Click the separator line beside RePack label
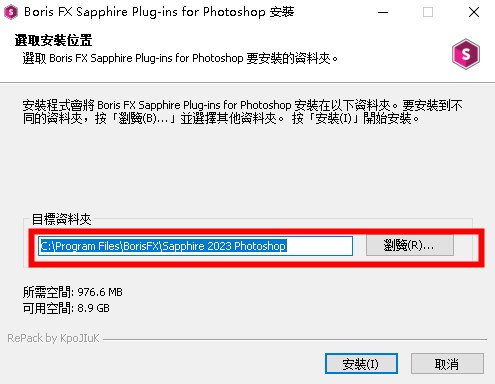Screen dimensions: 495x384 295,340
